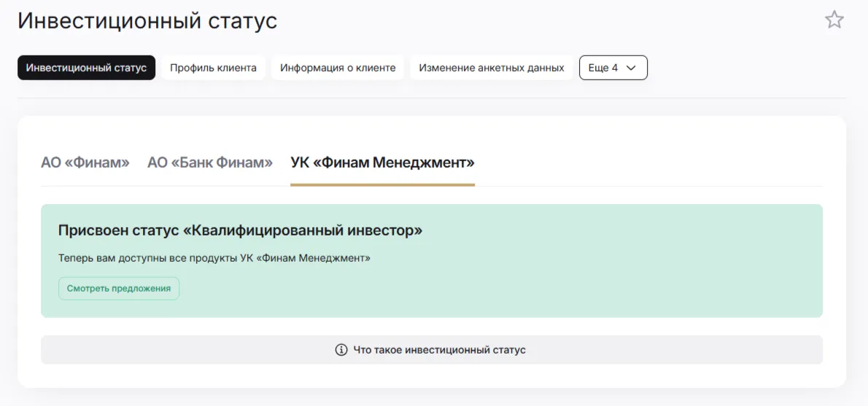The height and width of the screenshot is (406, 868).
Task: Expand the «Еще 4» dropdown
Action: [x=613, y=68]
